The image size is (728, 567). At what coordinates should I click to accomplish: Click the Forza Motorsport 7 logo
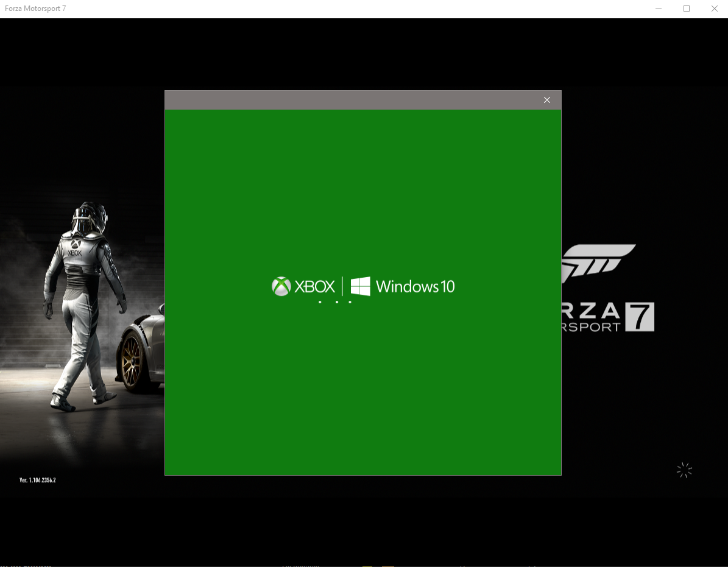point(608,287)
